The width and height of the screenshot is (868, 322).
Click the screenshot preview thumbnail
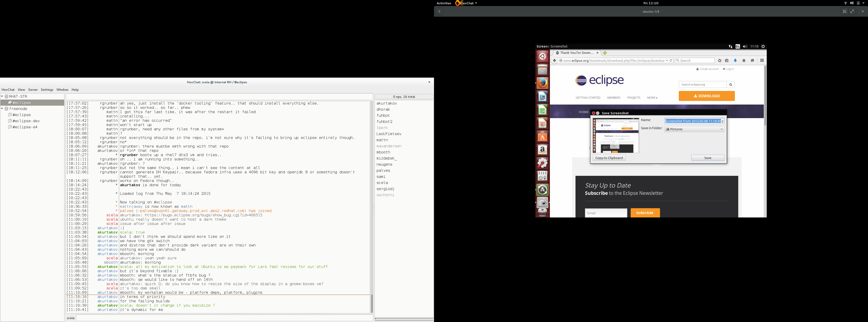pos(616,136)
